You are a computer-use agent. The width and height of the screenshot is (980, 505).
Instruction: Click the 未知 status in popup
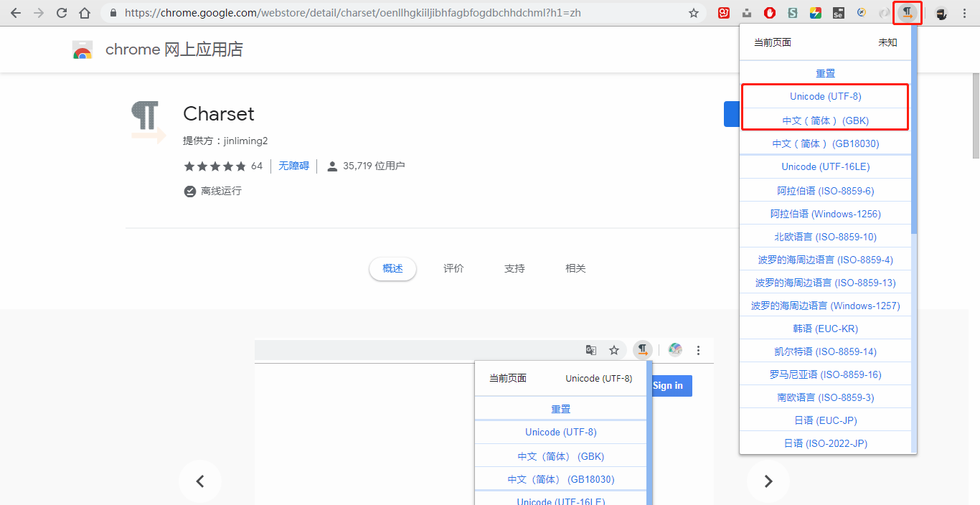tap(887, 42)
